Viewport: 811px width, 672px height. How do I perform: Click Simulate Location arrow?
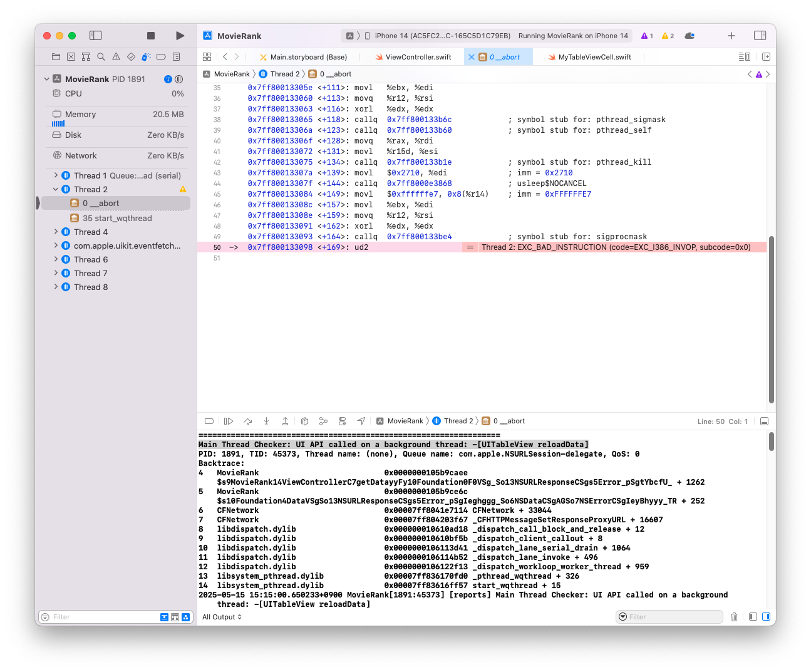pos(361,421)
